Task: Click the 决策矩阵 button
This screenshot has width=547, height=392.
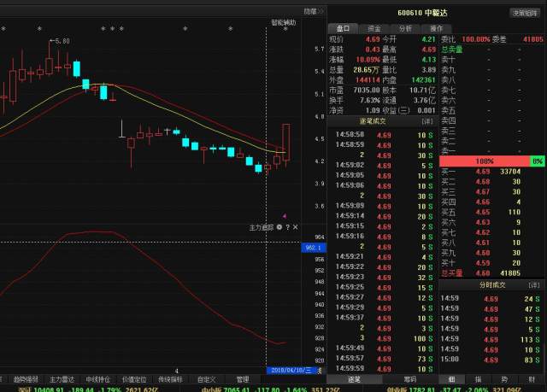Action: click(x=523, y=13)
